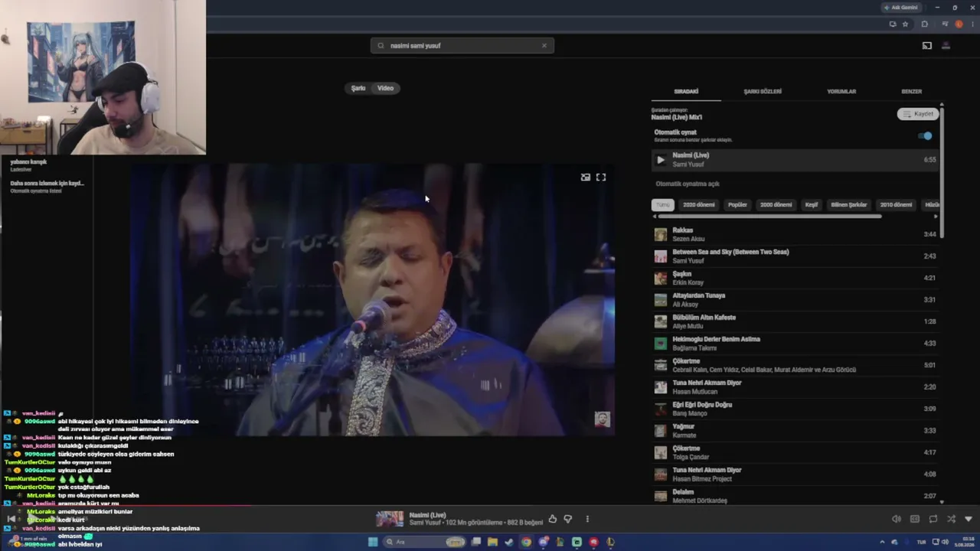Play Yağmur by Karmate

click(795, 431)
